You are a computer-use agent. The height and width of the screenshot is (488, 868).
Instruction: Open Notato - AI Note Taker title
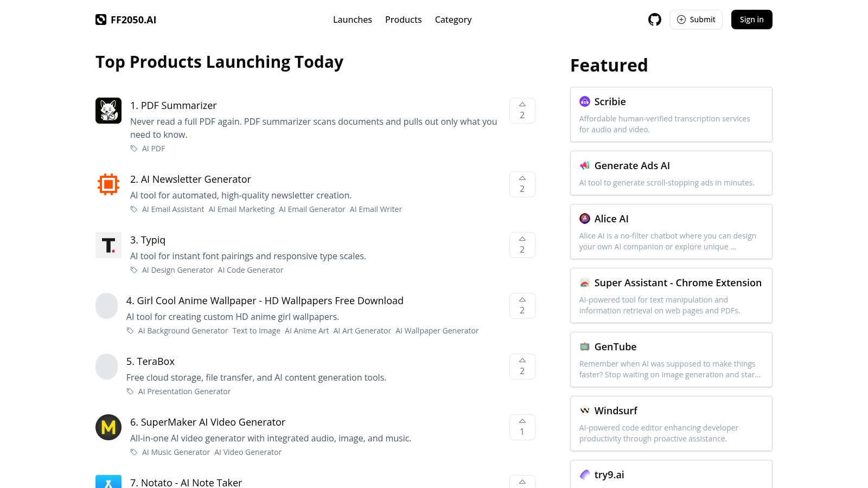[186, 482]
